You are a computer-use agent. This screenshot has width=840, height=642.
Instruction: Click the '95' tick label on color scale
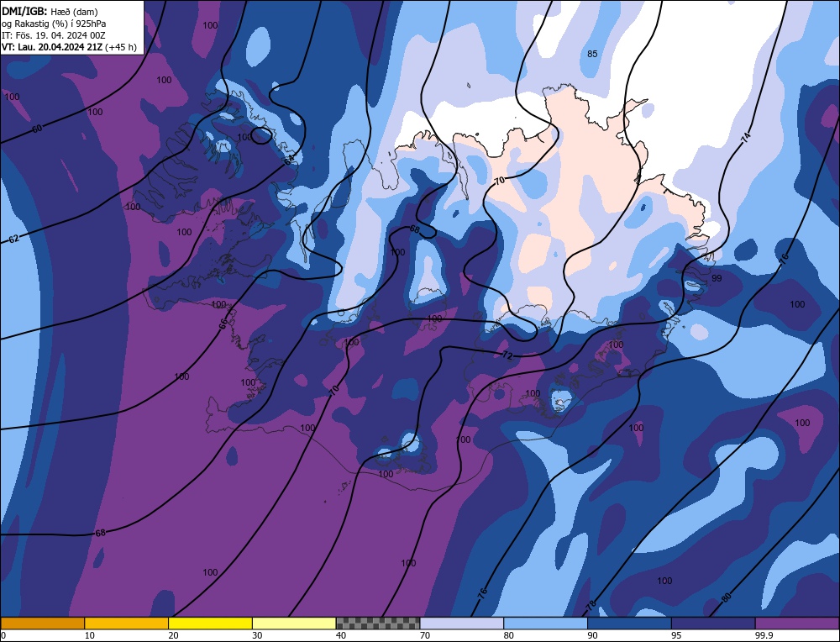pos(676,635)
